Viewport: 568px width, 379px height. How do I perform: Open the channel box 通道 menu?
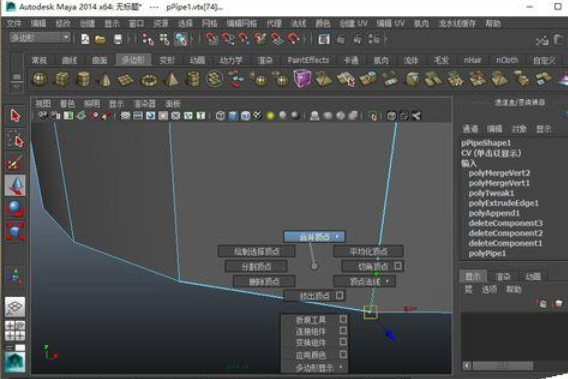click(471, 129)
